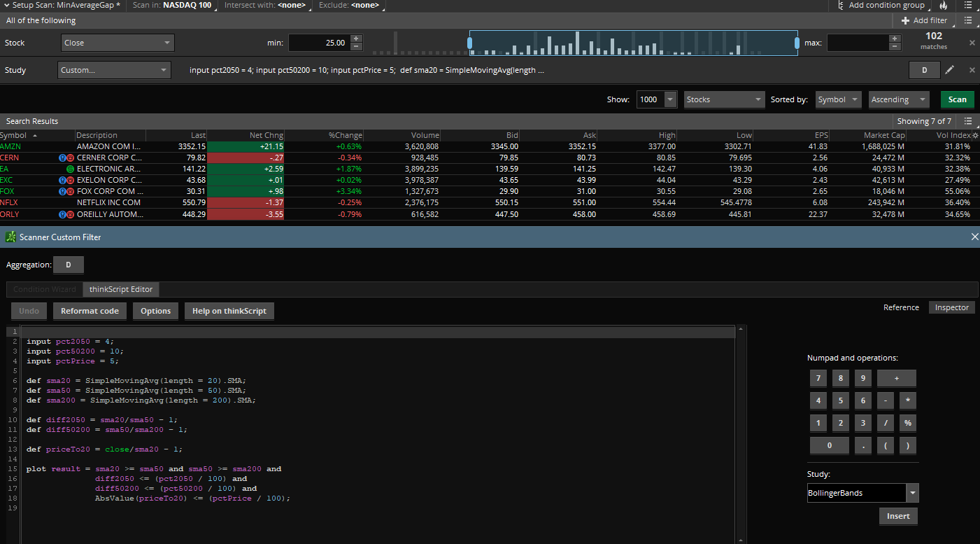The height and width of the screenshot is (544, 980).
Task: Click EXC red phone icon
Action: (x=71, y=180)
